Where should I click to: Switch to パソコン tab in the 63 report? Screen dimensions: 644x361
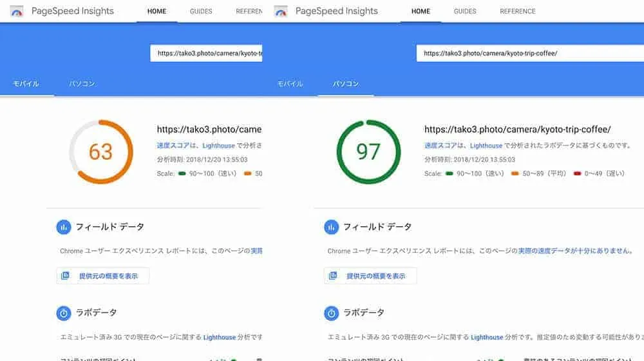[82, 84]
